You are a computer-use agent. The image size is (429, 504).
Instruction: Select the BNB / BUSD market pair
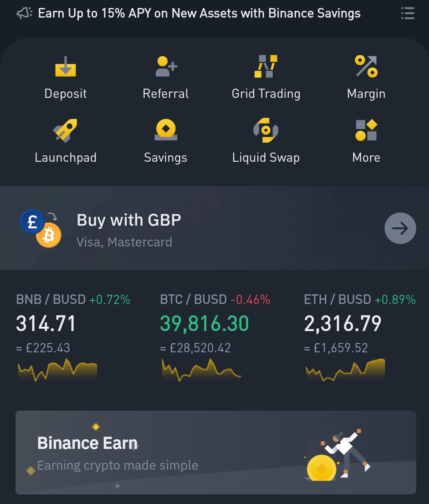[51, 300]
